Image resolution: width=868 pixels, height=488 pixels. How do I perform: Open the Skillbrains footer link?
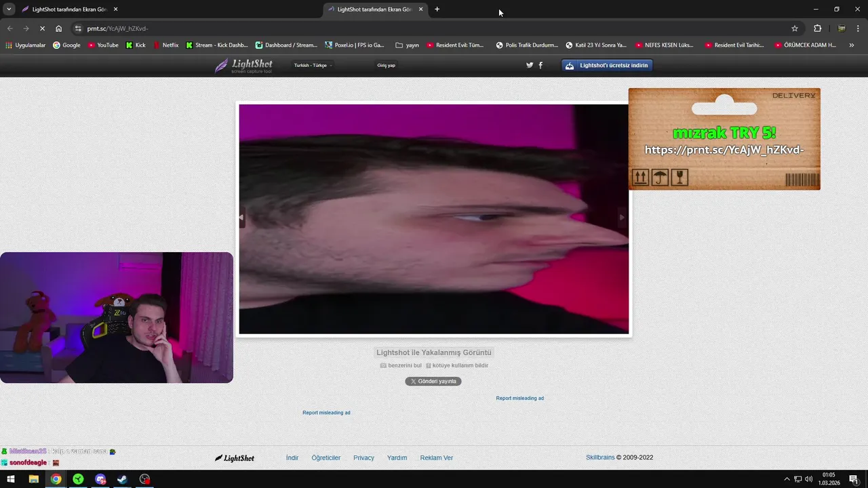pos(600,457)
